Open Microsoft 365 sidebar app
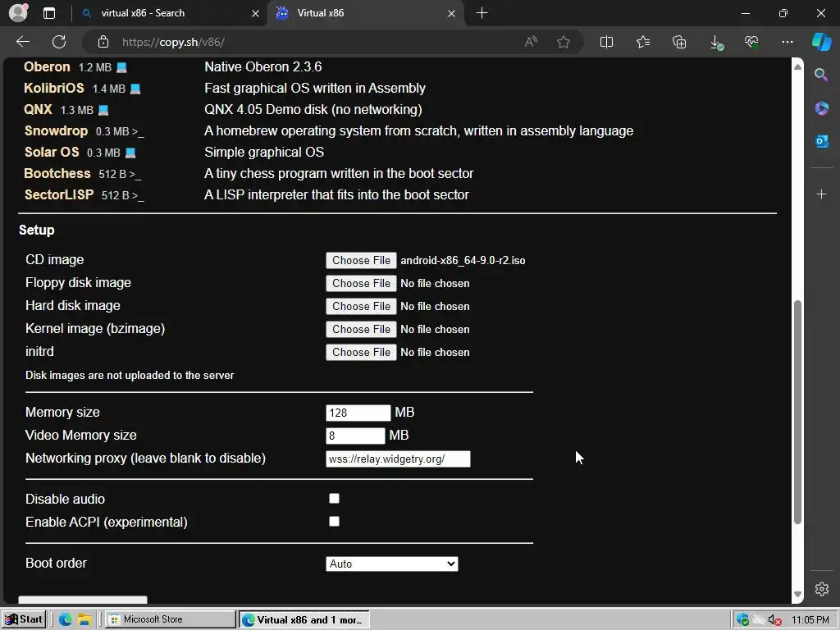 [821, 108]
